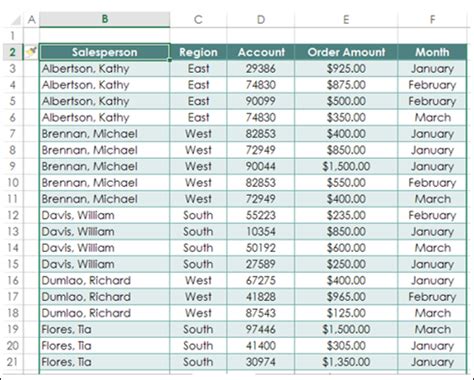The image size is (474, 380).
Task: Select Region cell South in row 14
Action: [198, 248]
